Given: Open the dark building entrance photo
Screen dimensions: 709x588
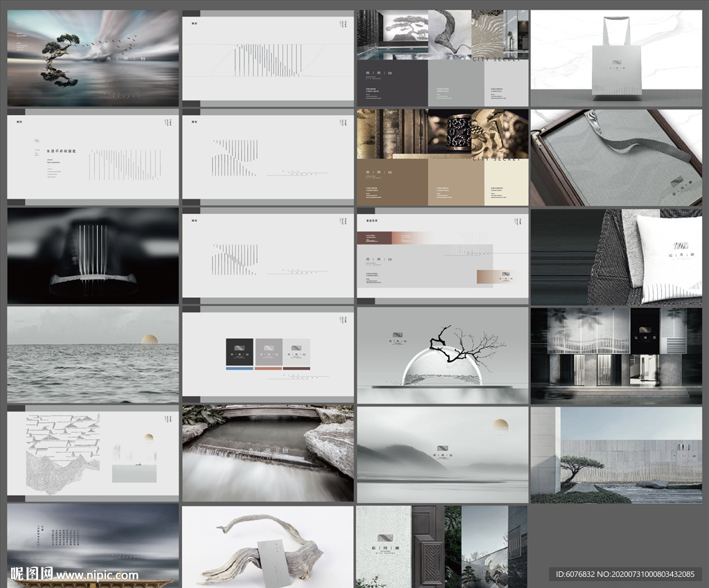Looking at the screenshot, I should click(x=616, y=355).
